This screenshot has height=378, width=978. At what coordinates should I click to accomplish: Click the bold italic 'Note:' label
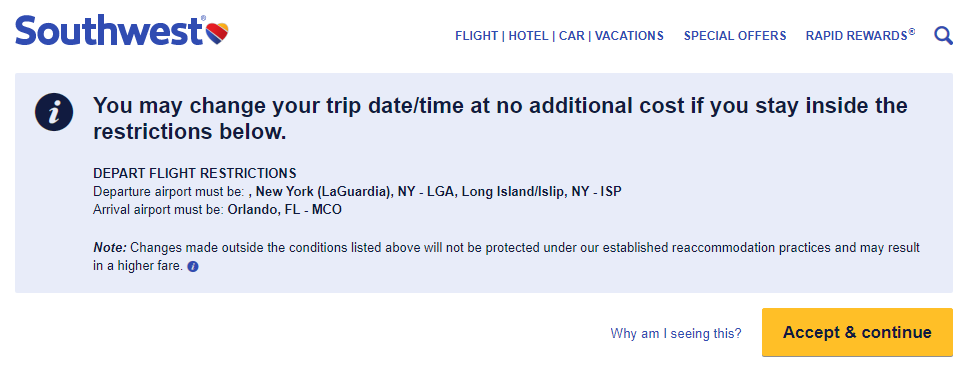pos(110,248)
